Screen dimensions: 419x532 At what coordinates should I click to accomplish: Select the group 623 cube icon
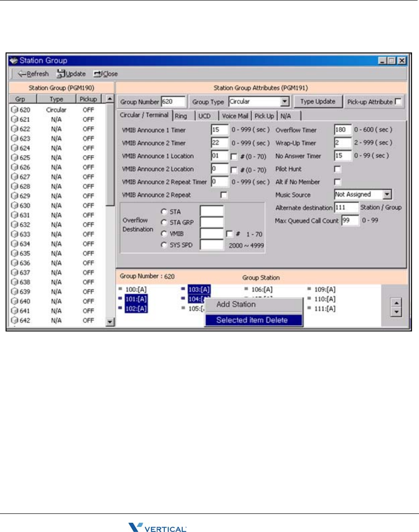14,138
